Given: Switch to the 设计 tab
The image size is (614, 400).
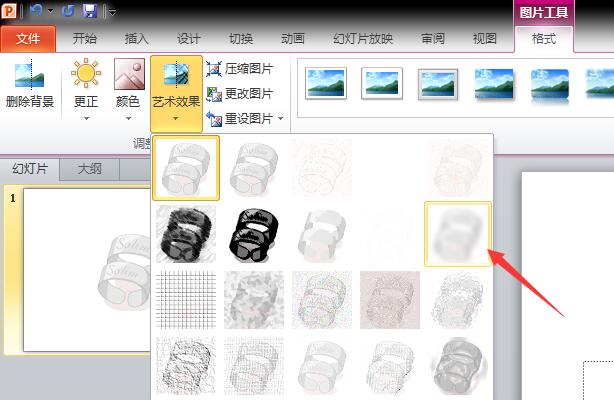Looking at the screenshot, I should click(x=188, y=39).
